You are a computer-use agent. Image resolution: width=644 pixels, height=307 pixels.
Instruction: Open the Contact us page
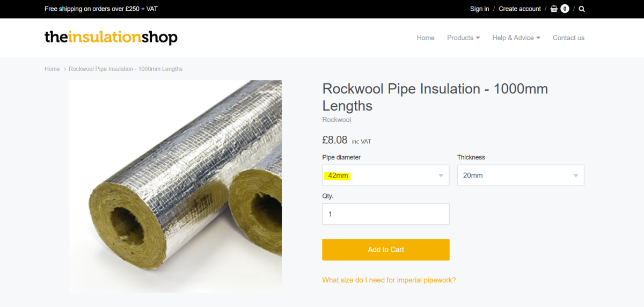coord(568,38)
